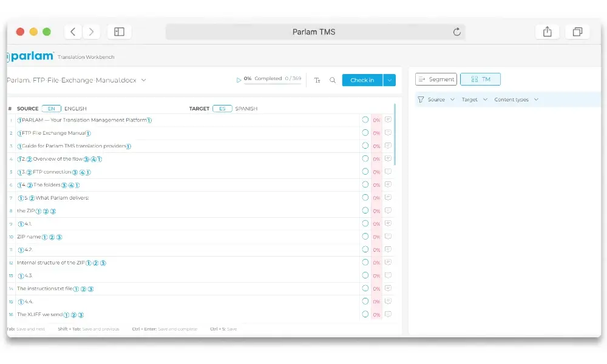
Task: Go forward with the browser forward arrow
Action: pyautogui.click(x=92, y=32)
